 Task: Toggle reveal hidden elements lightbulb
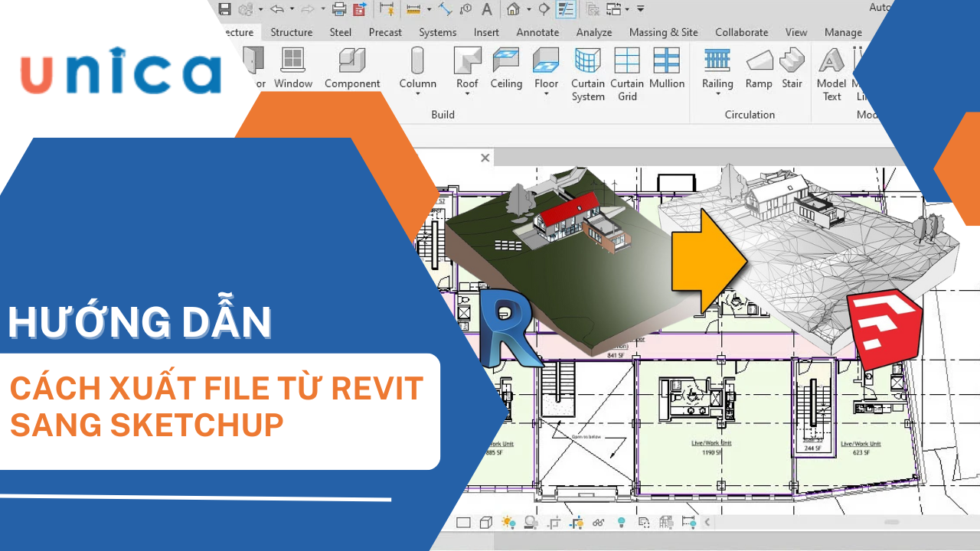[622, 523]
